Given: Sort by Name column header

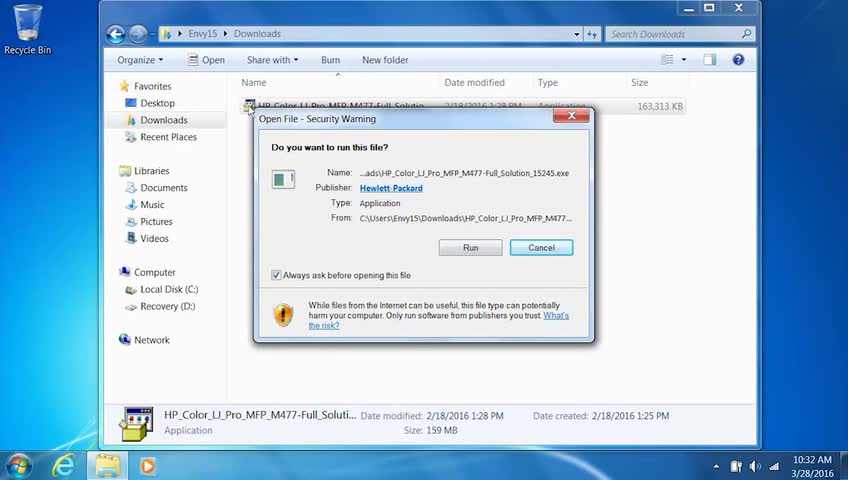Looking at the screenshot, I should (339, 83).
